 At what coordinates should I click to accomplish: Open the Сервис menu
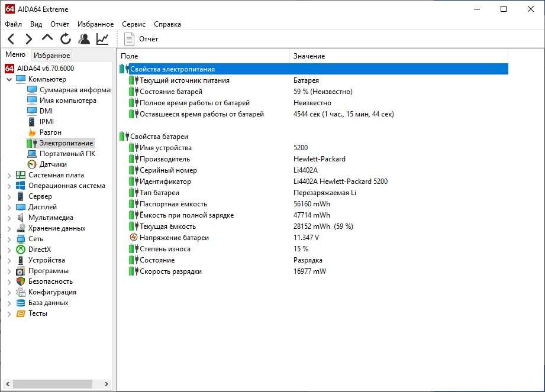134,24
